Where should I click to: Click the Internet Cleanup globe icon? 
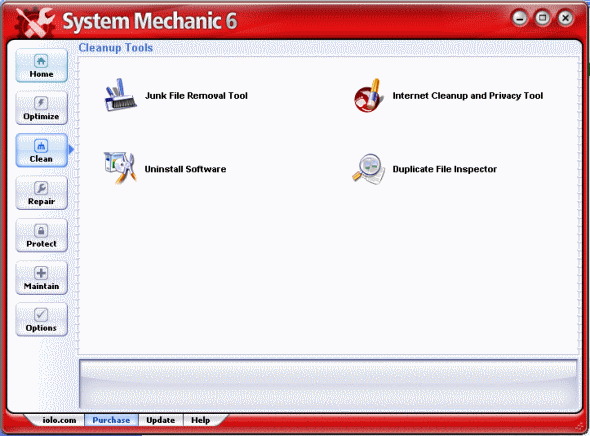tap(368, 95)
